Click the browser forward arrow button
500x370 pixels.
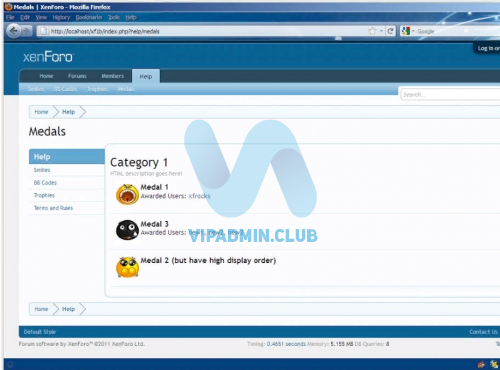[26, 31]
